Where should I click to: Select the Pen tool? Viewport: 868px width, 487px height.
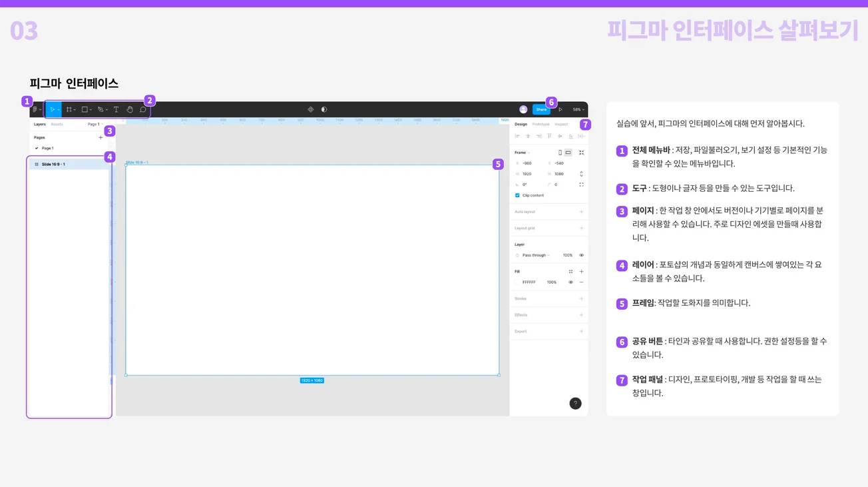click(101, 109)
